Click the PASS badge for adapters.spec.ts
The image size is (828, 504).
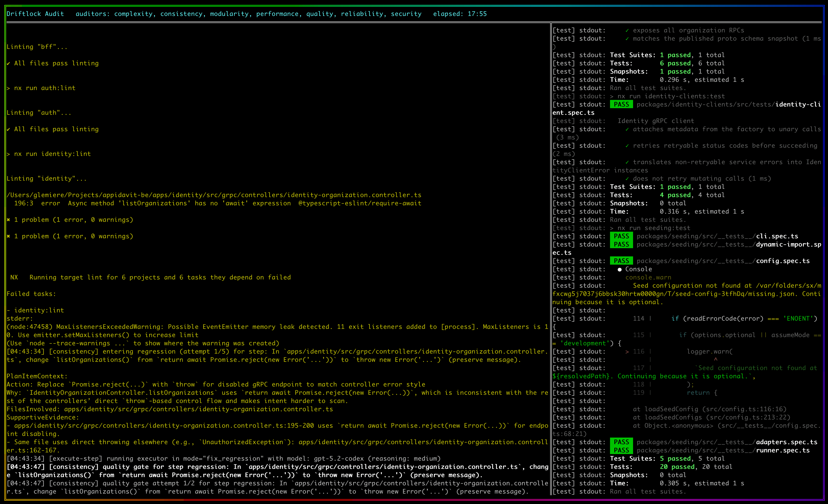(621, 442)
